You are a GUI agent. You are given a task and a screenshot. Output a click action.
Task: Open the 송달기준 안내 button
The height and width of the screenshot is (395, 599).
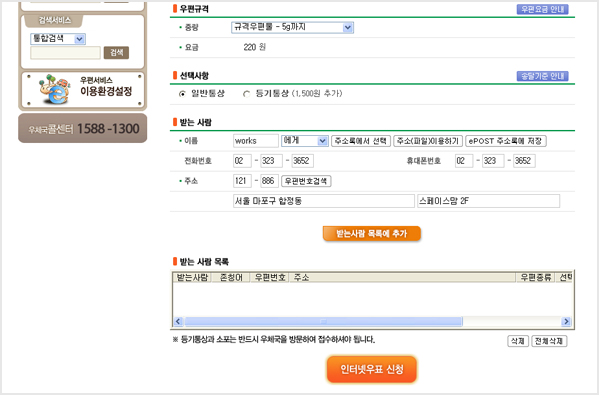click(x=542, y=76)
